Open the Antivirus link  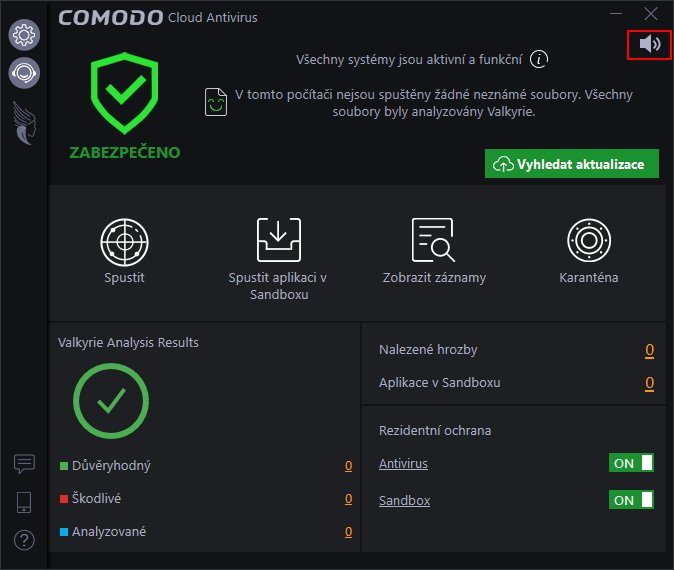(403, 464)
